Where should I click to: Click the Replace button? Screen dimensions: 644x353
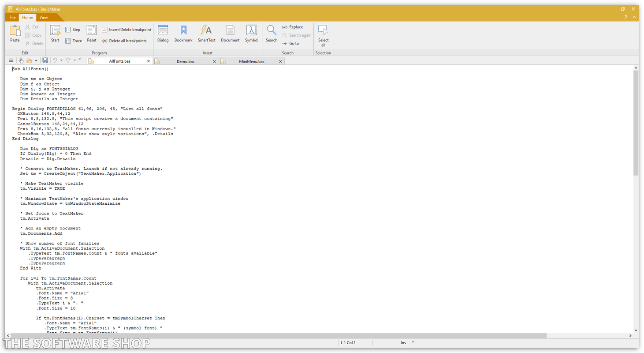point(293,27)
